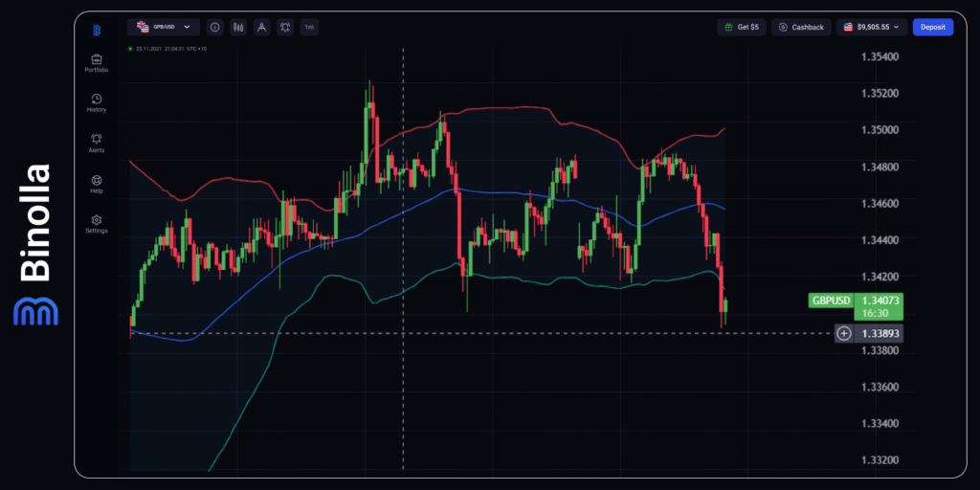This screenshot has width=980, height=490.
Task: Open trade History in sidebar
Action: pos(97,100)
